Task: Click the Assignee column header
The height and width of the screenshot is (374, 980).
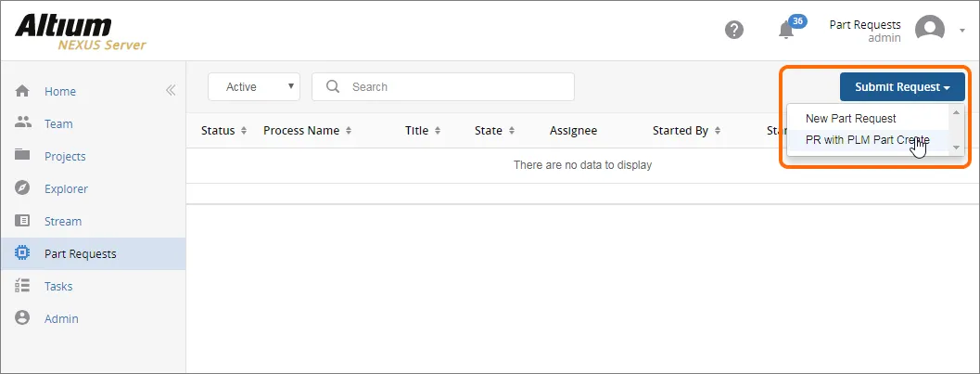Action: click(573, 131)
